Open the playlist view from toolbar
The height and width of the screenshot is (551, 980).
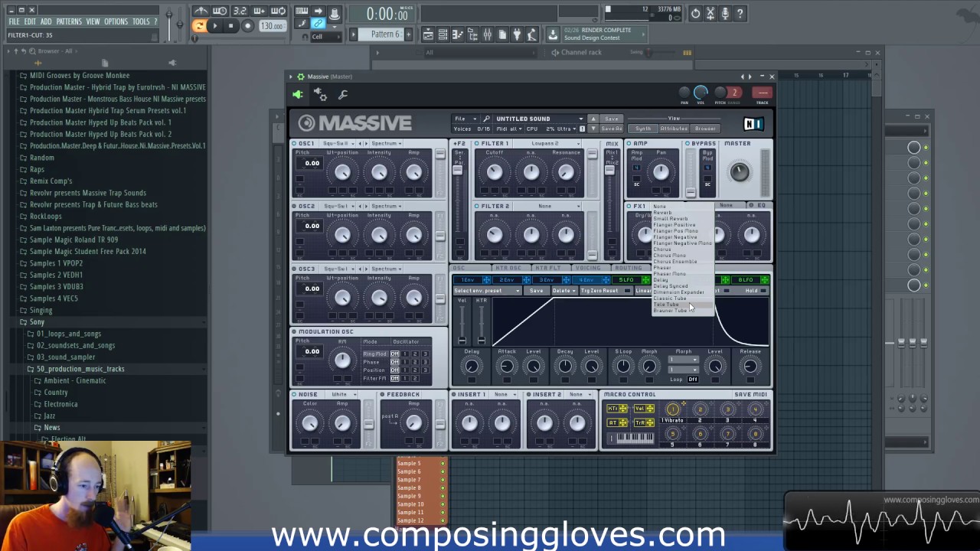(428, 34)
